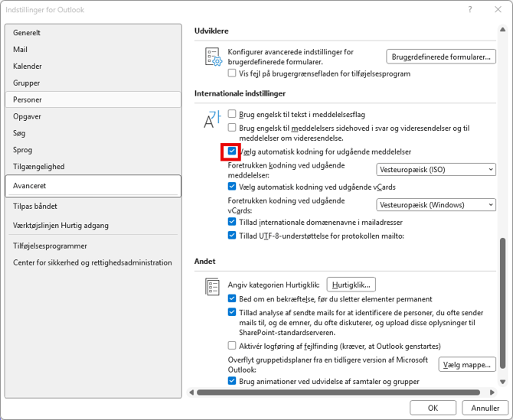
Task: Open the Kalender settings category
Action: point(28,67)
